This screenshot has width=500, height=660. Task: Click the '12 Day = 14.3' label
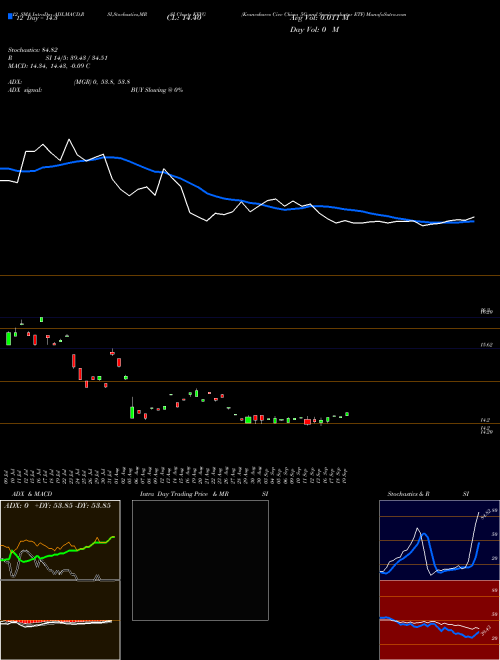[35, 18]
